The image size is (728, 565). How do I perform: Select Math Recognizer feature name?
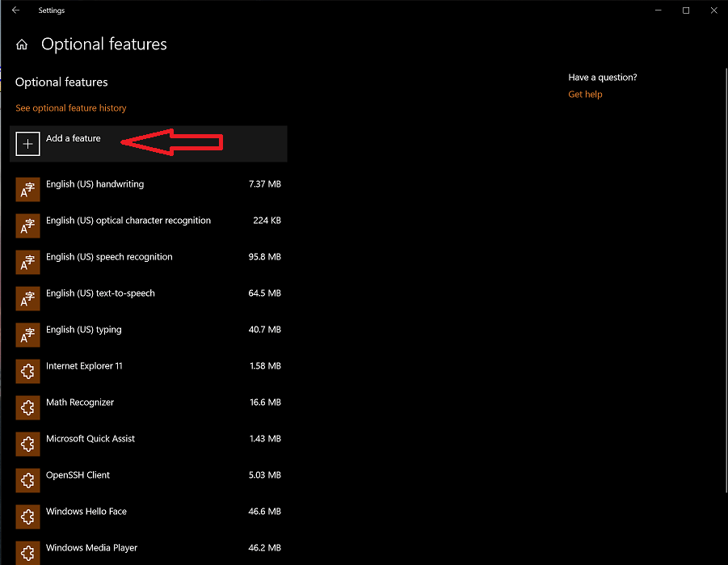[80, 403]
